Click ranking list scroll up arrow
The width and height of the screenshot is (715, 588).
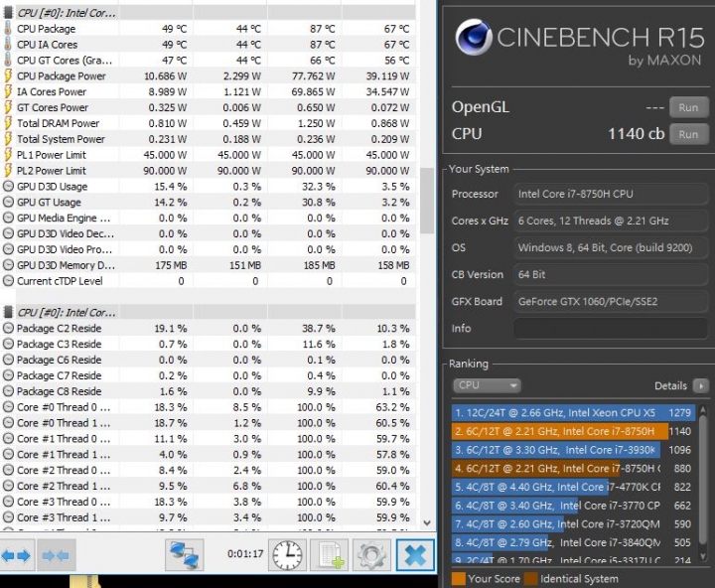point(703,409)
